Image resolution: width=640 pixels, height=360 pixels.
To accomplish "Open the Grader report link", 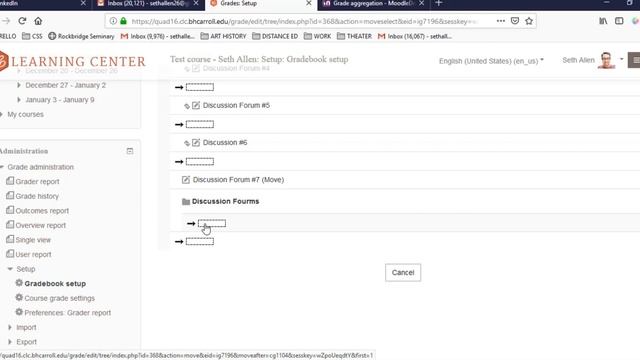I will pos(37,182).
